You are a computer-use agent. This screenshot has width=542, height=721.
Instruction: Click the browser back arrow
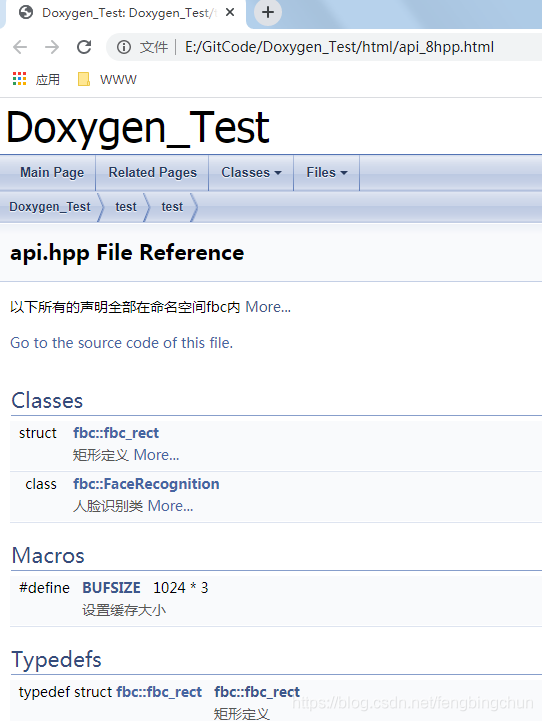pyautogui.click(x=20, y=47)
